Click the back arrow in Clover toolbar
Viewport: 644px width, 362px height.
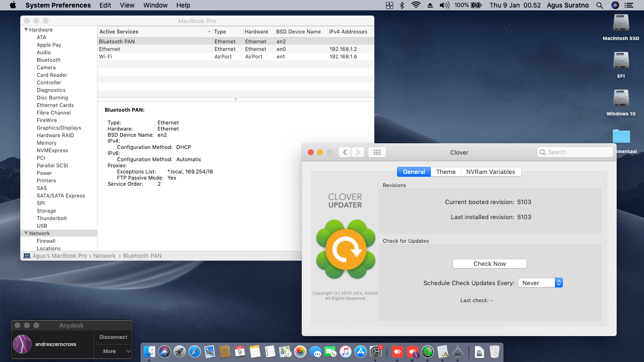click(345, 152)
